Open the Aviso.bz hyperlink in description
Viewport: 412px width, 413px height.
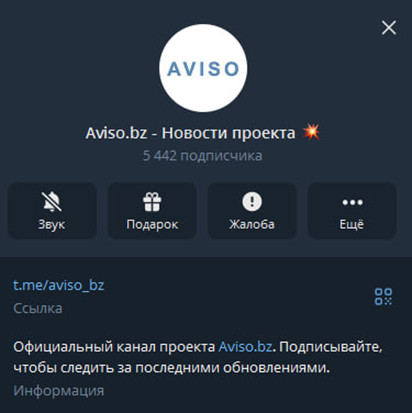245,347
